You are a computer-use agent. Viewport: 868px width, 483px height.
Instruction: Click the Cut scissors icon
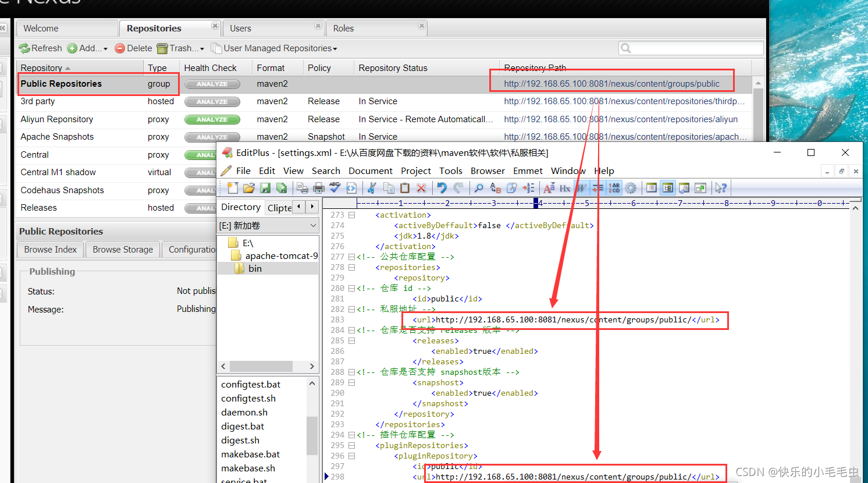[372, 188]
